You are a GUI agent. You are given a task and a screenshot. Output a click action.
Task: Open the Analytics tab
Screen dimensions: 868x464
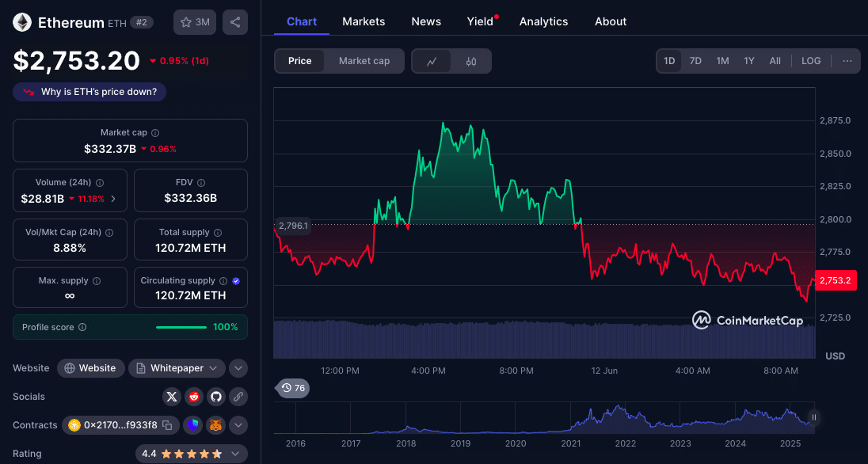(x=543, y=21)
